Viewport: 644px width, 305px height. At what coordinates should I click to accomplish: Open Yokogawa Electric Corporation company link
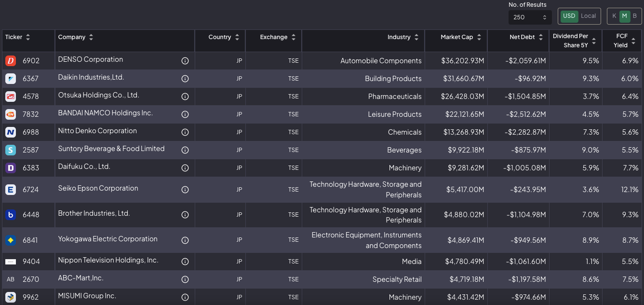pos(108,239)
